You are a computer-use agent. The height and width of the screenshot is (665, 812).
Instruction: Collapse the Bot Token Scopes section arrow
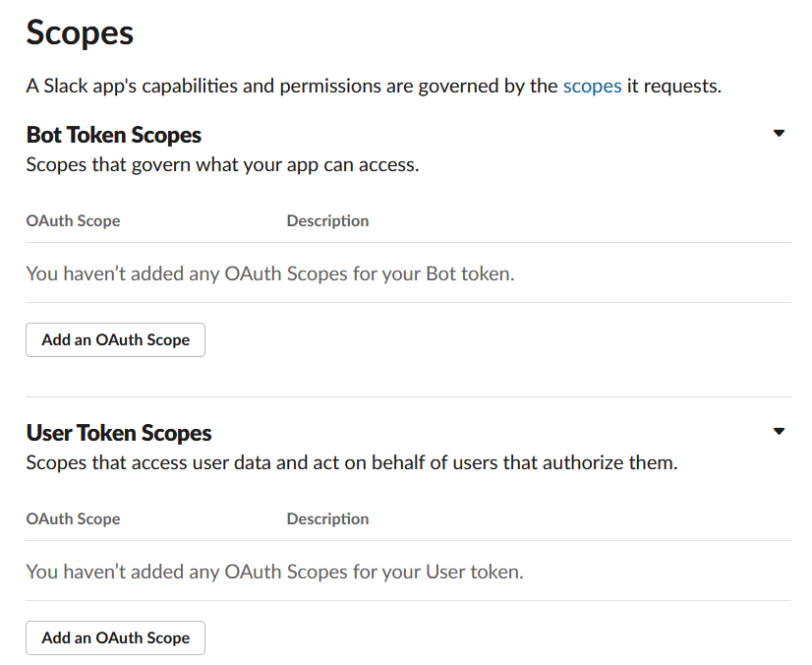click(779, 134)
